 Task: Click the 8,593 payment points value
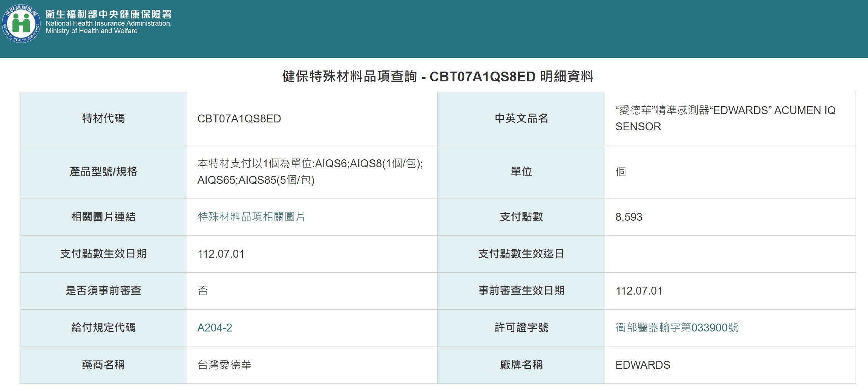(x=629, y=217)
